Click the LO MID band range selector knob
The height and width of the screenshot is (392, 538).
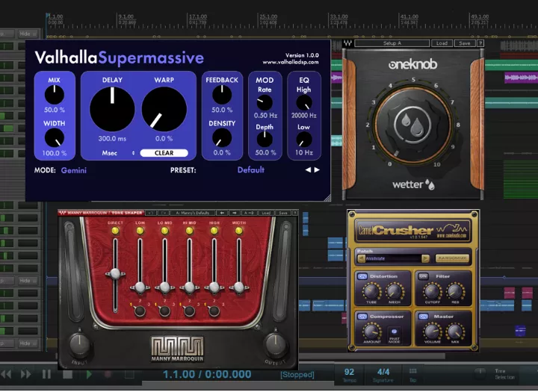[164, 311]
